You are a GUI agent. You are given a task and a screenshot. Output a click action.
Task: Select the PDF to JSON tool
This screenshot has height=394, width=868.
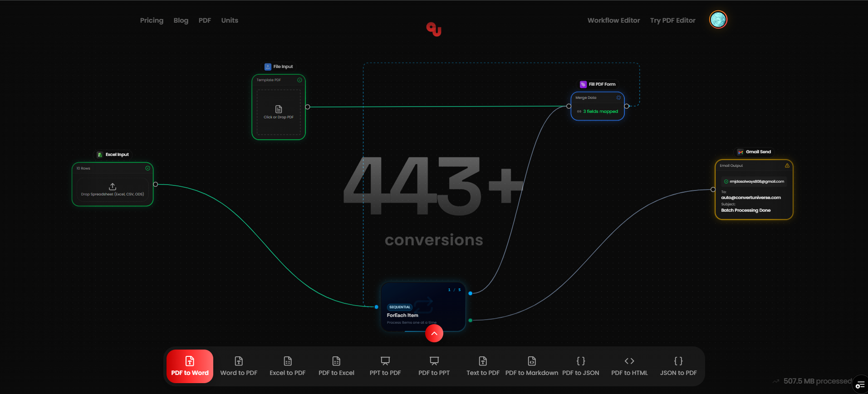pos(580,366)
